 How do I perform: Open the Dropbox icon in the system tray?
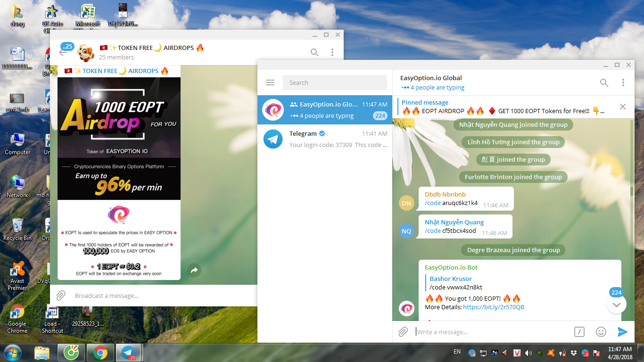(573, 353)
